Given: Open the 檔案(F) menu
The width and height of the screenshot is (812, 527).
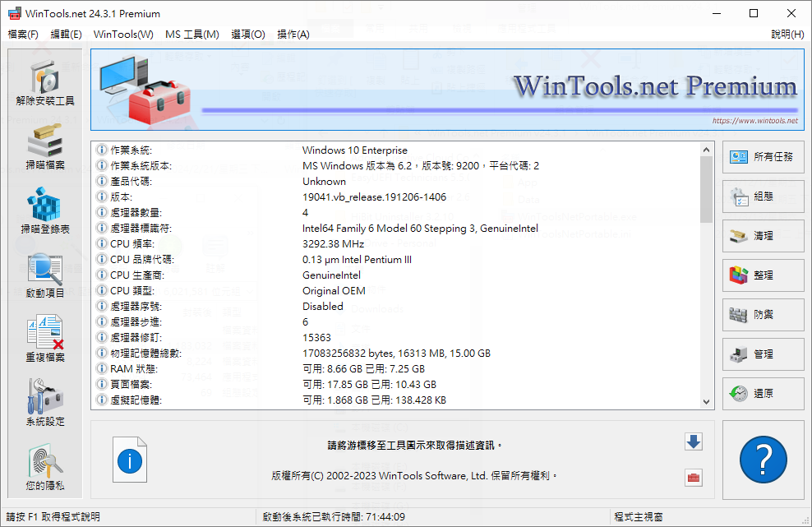Looking at the screenshot, I should point(23,35).
